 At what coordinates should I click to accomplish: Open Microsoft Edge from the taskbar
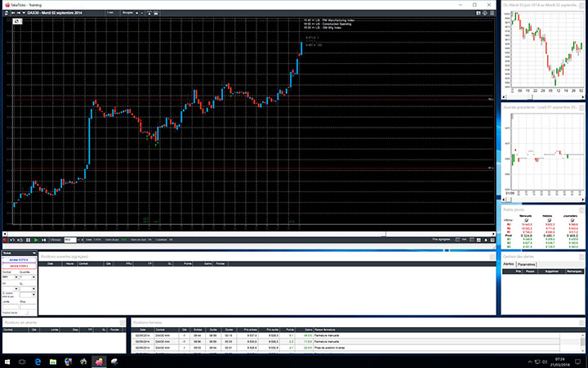click(x=38, y=361)
